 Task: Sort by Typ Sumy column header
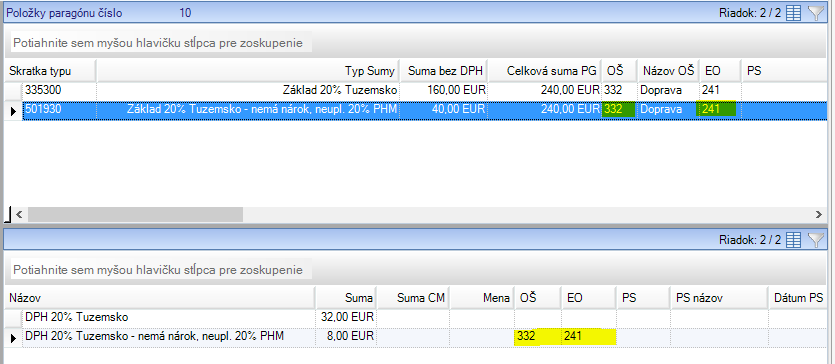click(x=248, y=71)
